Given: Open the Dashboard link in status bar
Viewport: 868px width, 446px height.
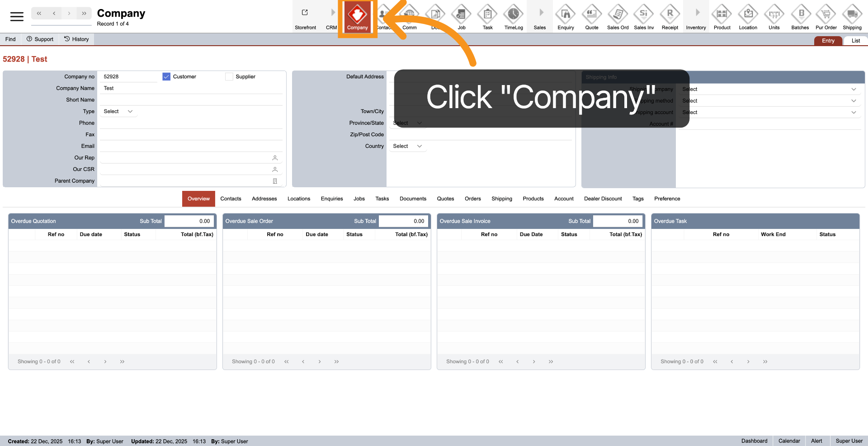Looking at the screenshot, I should coord(754,441).
